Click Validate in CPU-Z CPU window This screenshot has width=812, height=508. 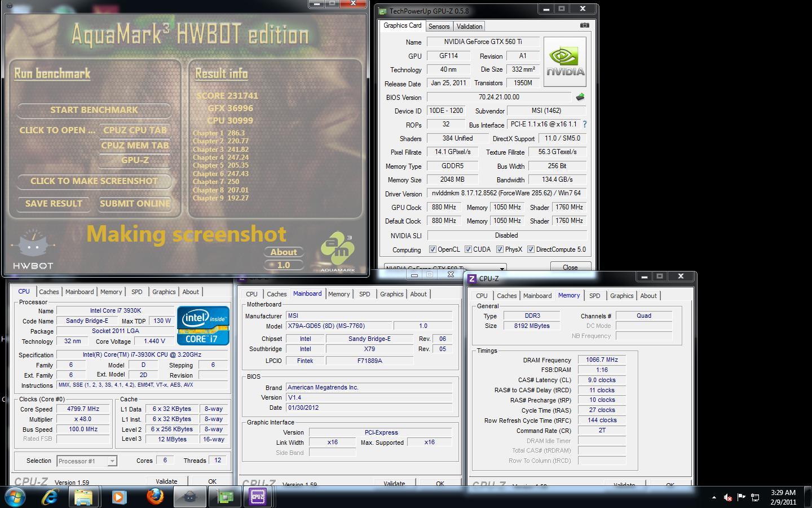click(x=166, y=481)
